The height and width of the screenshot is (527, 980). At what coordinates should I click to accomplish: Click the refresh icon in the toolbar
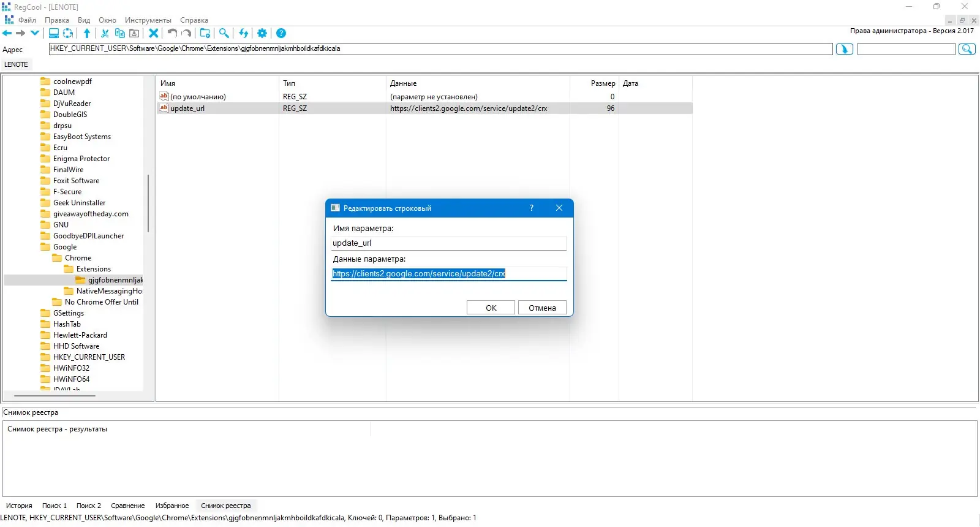(68, 33)
